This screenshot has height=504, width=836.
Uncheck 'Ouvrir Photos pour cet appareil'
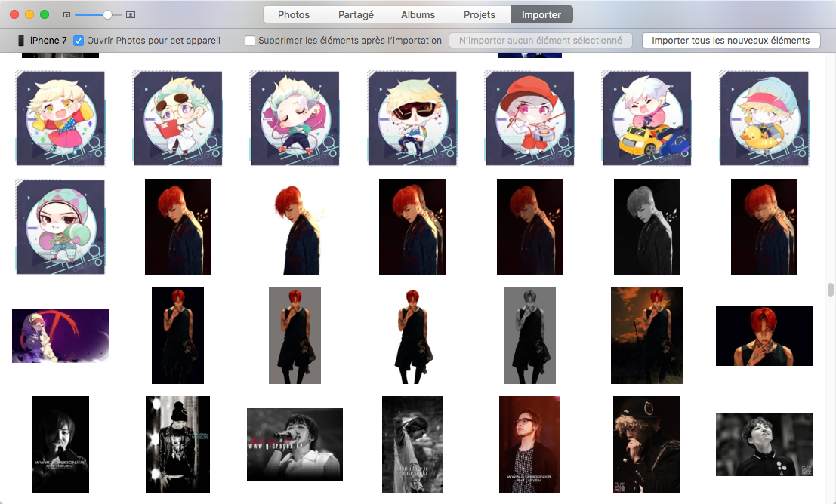point(79,41)
